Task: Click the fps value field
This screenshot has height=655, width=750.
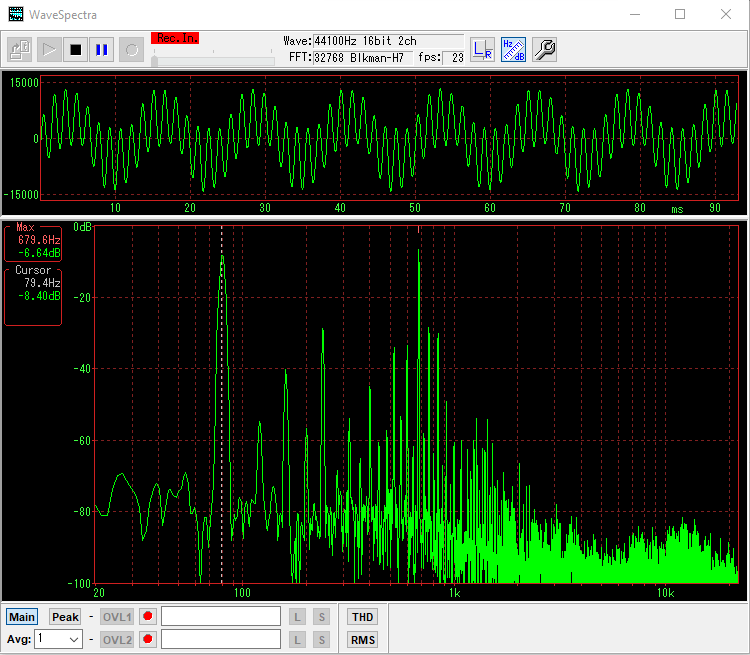Action: pos(453,58)
